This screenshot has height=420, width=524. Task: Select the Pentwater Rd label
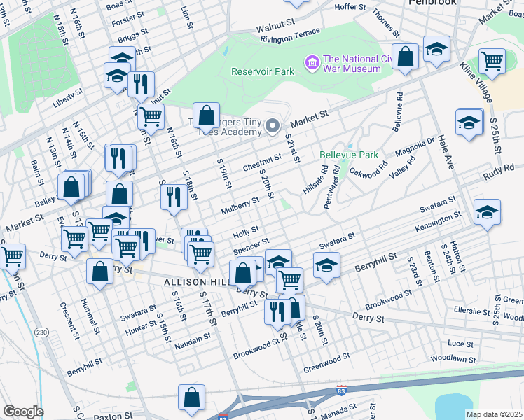coord(332,187)
